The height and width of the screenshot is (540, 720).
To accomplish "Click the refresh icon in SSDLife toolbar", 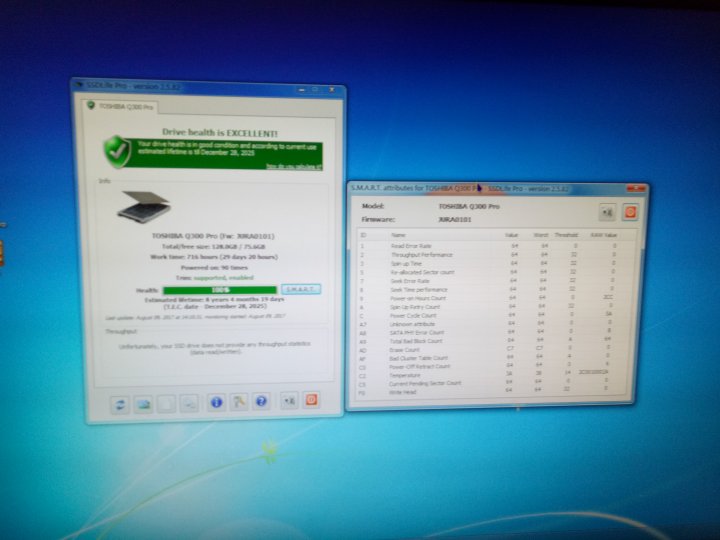I will [121, 402].
